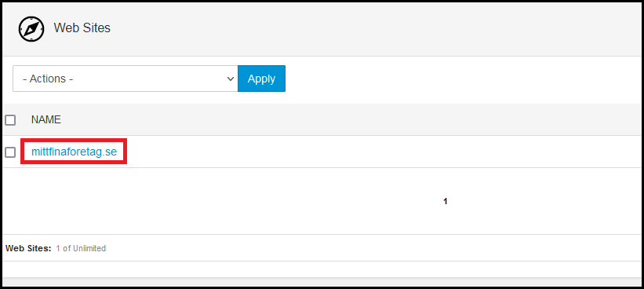Image resolution: width=644 pixels, height=289 pixels.
Task: Open the mittfinaforetag.se web site link
Action: click(x=75, y=152)
